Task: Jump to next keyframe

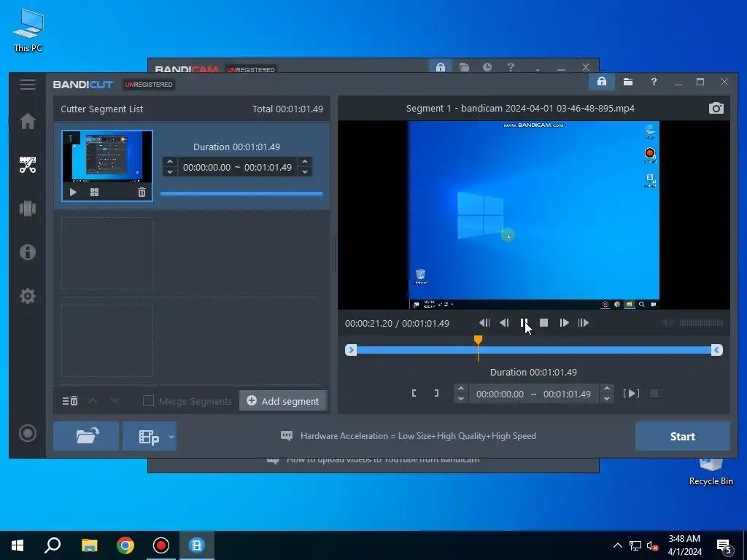Action: (583, 323)
